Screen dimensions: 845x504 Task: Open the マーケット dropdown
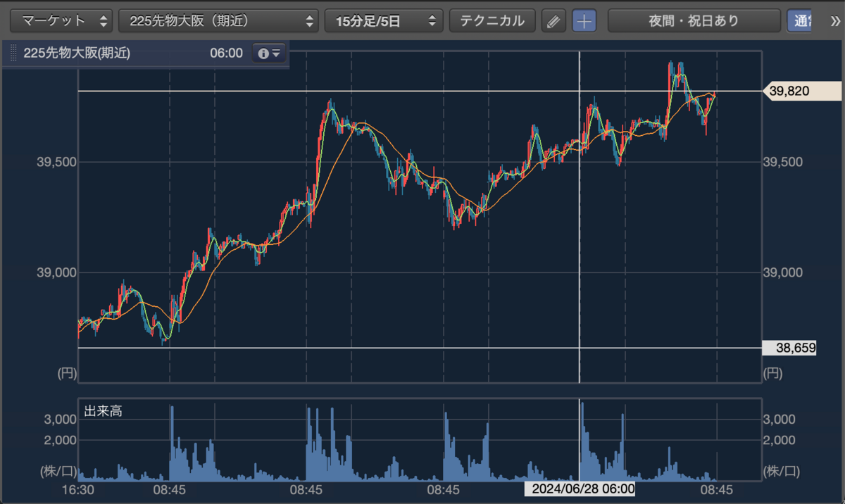(x=61, y=20)
